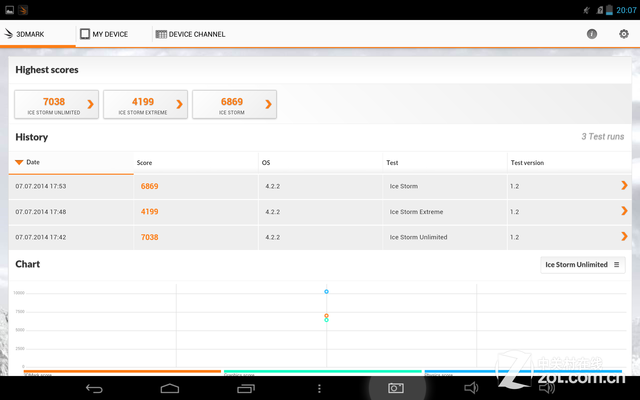Expand the Ice Storm run details arrow

[x=624, y=185]
